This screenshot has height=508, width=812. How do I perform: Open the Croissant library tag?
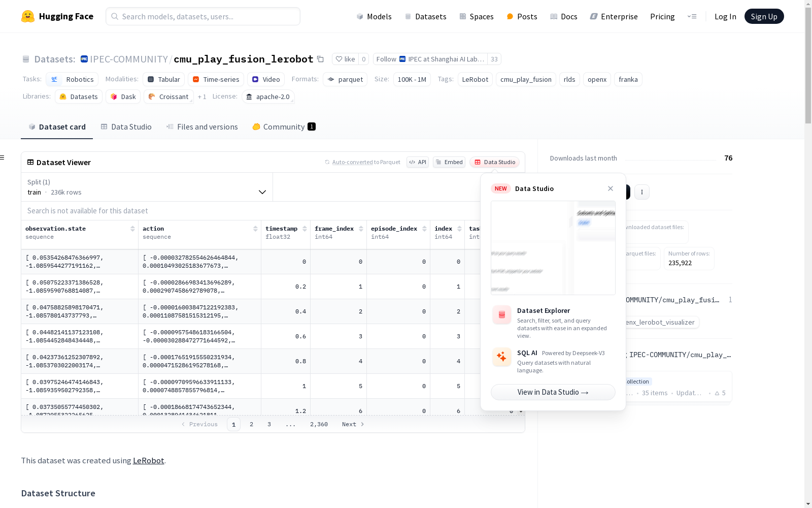point(168,97)
